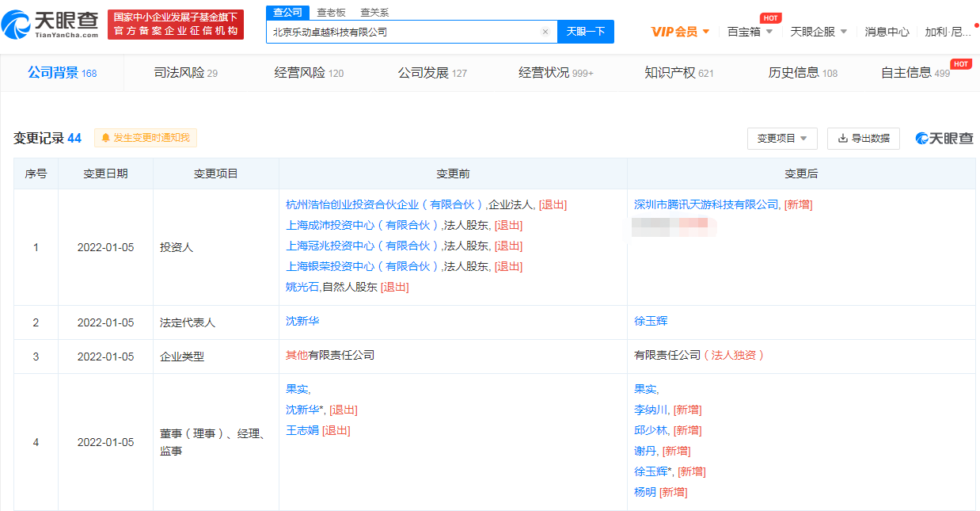Click 发生变更时通知我 bell button
Viewport: 980px width, 511px height.
point(146,138)
